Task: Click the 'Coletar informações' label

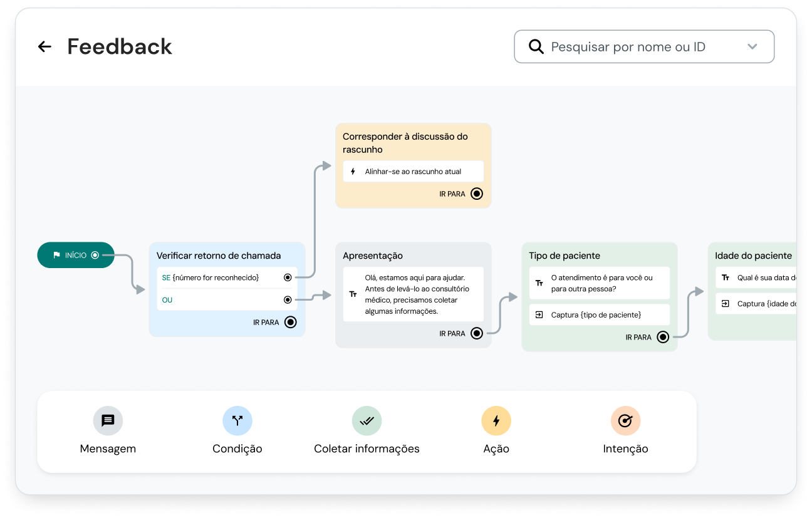Action: click(367, 448)
